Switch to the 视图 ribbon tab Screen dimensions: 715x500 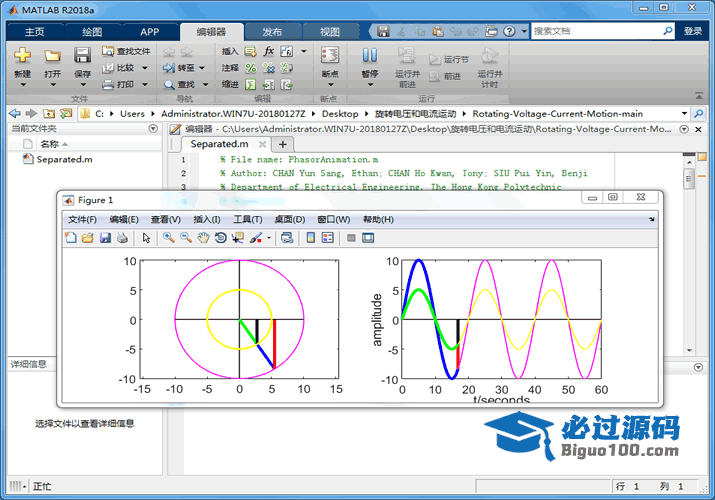click(x=330, y=31)
